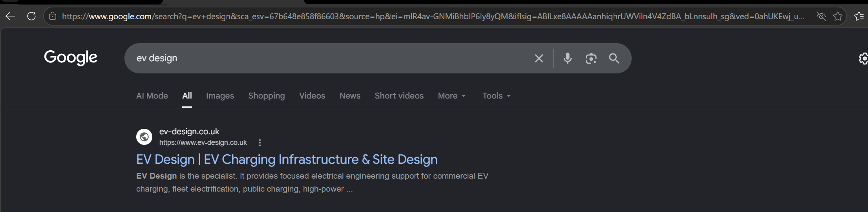Switch to the Shopping tab
This screenshot has height=212, width=868.
coord(267,96)
